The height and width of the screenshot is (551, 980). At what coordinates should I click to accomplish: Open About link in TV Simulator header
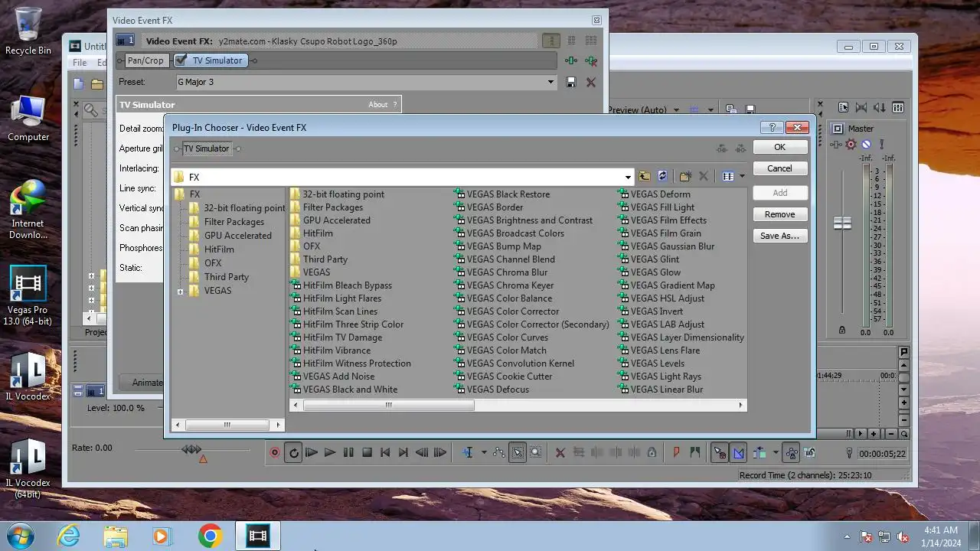378,105
